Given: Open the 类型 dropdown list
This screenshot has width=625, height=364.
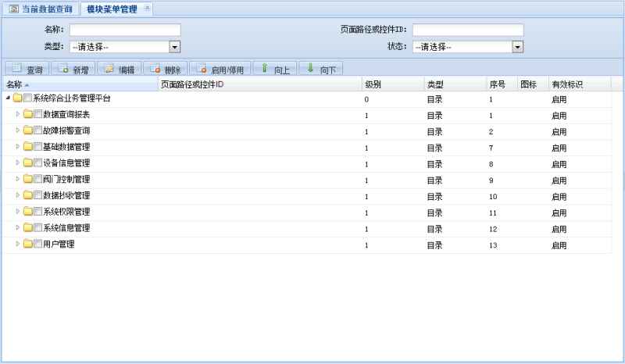Looking at the screenshot, I should tap(174, 47).
